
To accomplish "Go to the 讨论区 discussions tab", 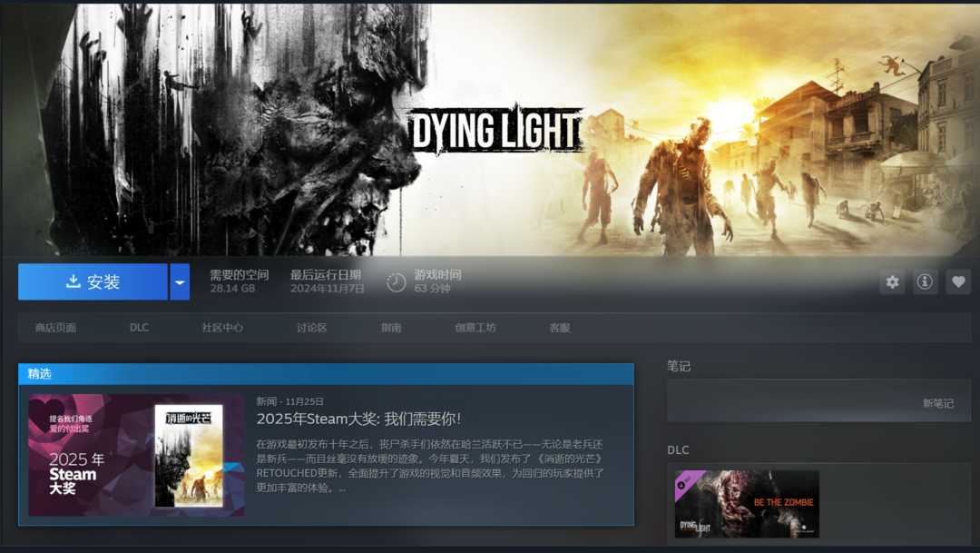I will 311,328.
